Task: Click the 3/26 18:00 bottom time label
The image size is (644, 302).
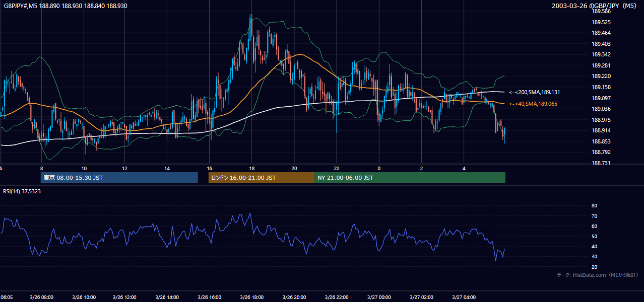Action: [252, 297]
